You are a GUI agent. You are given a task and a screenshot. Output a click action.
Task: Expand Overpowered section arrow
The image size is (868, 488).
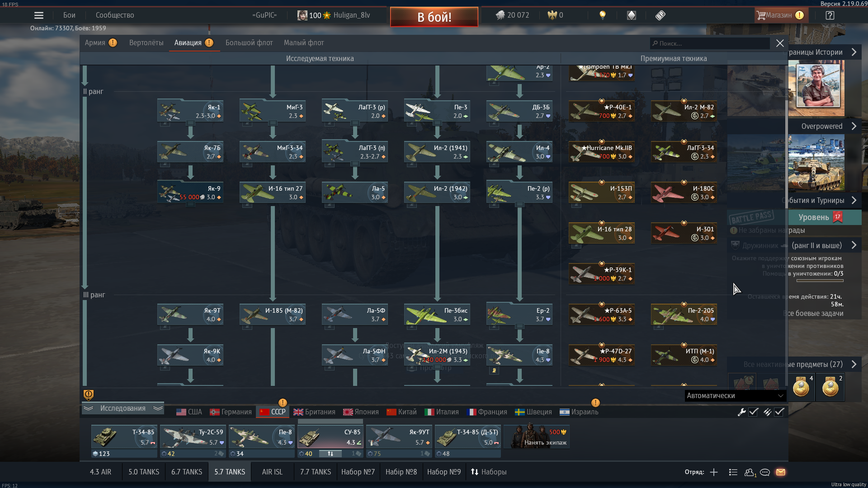(x=854, y=126)
